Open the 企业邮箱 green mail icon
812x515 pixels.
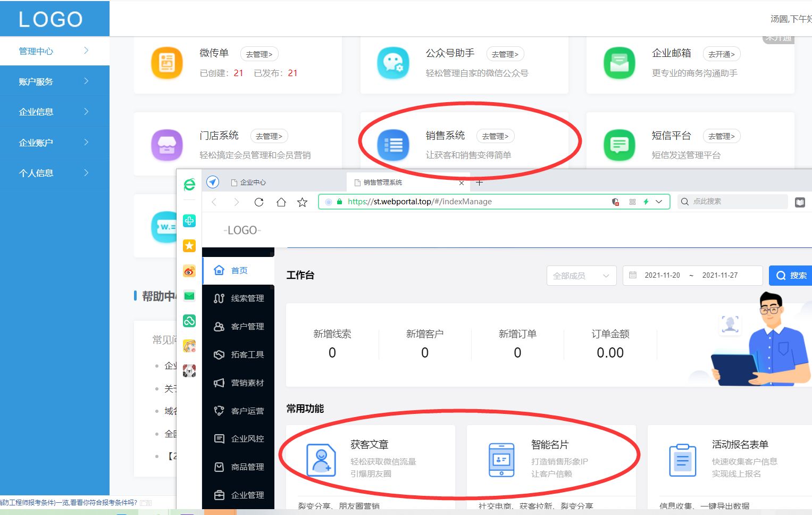click(620, 63)
